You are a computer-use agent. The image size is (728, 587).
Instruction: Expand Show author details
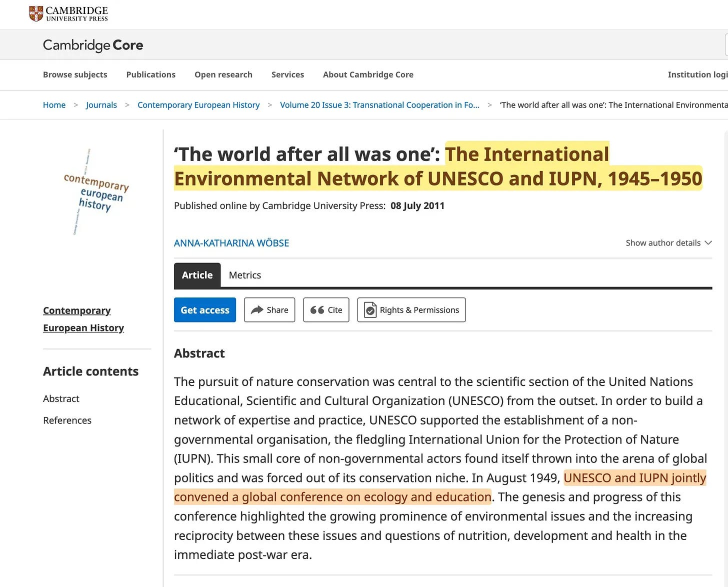(x=668, y=243)
